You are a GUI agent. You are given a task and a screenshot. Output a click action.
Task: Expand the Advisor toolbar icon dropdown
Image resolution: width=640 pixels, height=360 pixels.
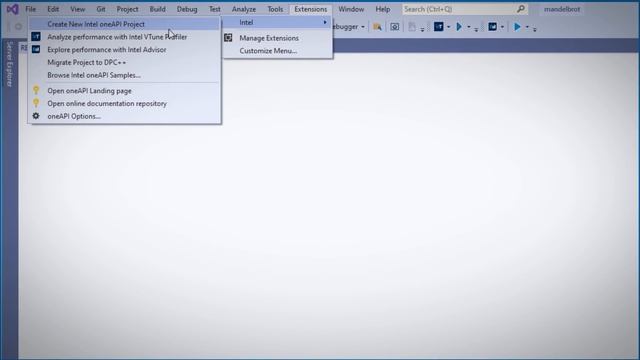tap(502, 27)
